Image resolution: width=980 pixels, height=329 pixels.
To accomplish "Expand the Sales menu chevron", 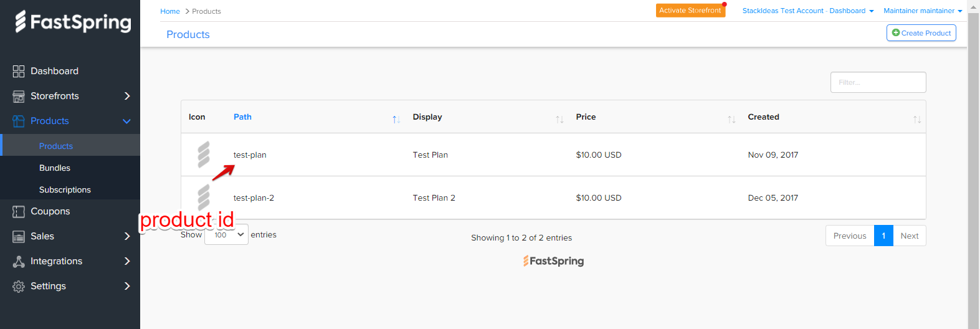I will tap(127, 236).
